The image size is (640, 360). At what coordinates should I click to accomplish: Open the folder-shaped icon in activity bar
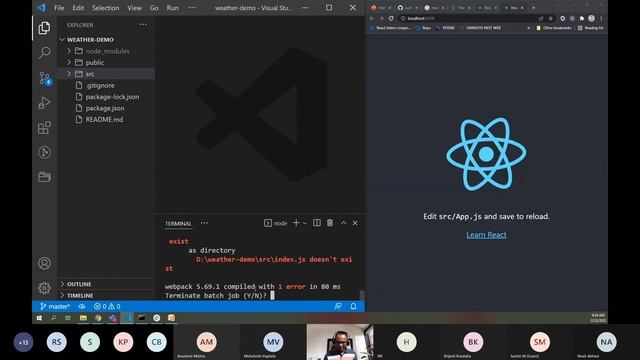(44, 177)
